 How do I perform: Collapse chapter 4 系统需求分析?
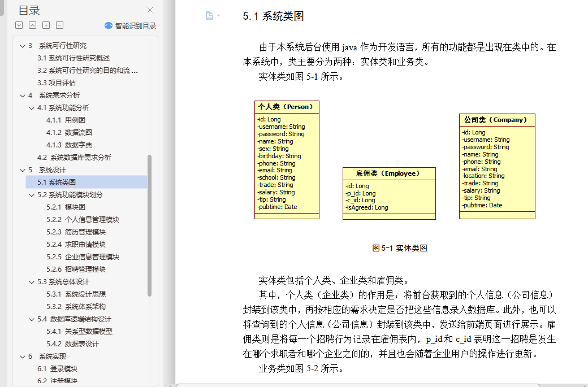(x=23, y=96)
